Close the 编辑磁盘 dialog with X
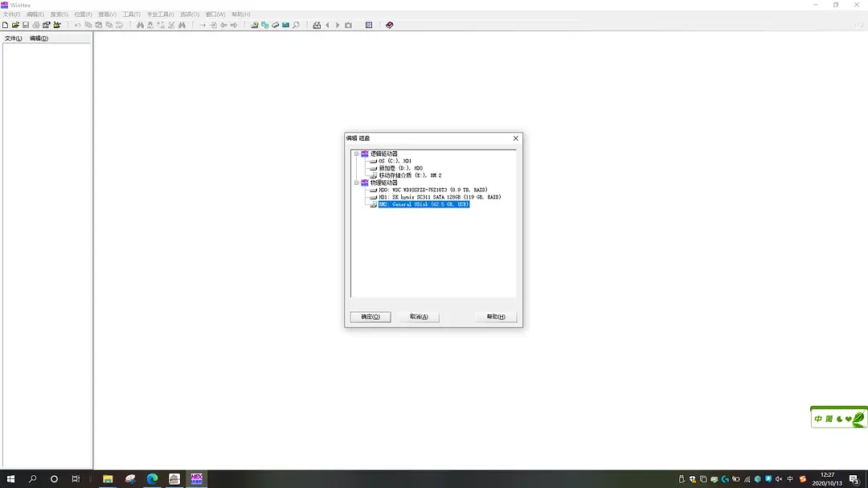 (x=515, y=138)
